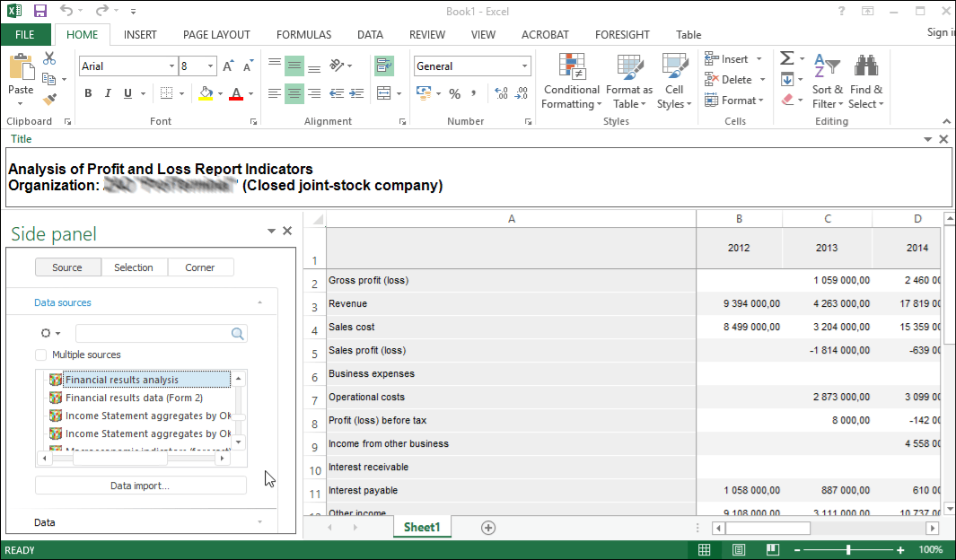
Task: Toggle Italic formatting button
Action: [x=108, y=93]
